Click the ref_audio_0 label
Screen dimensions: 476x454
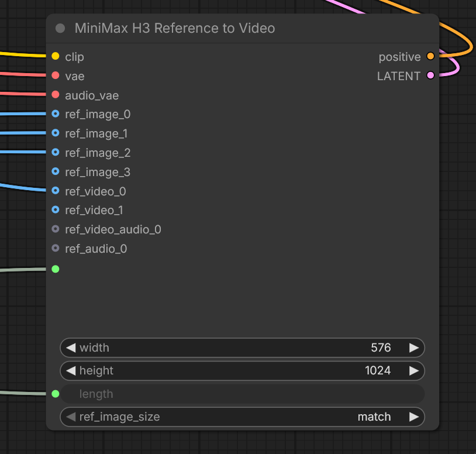click(x=96, y=249)
